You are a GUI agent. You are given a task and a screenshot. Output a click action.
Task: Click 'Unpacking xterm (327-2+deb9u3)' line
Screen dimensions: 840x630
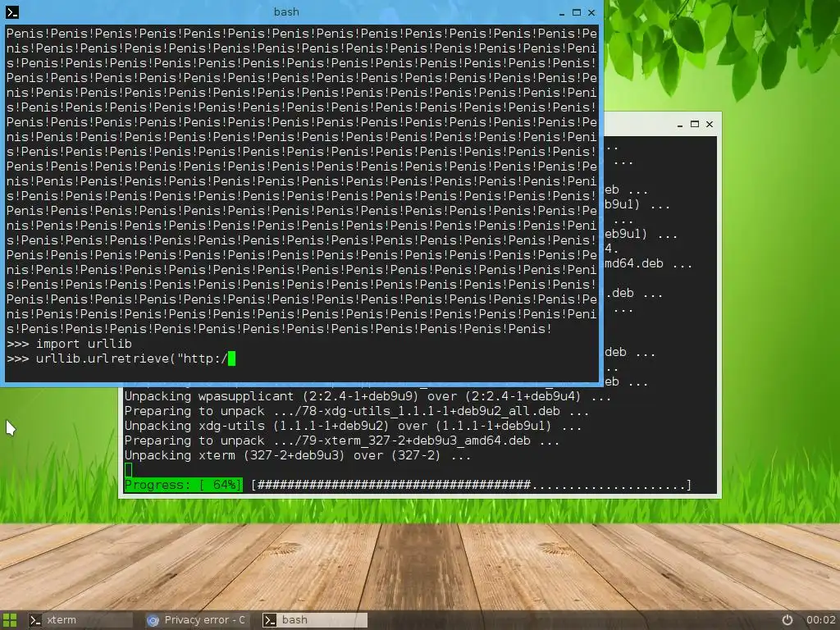tap(298, 455)
